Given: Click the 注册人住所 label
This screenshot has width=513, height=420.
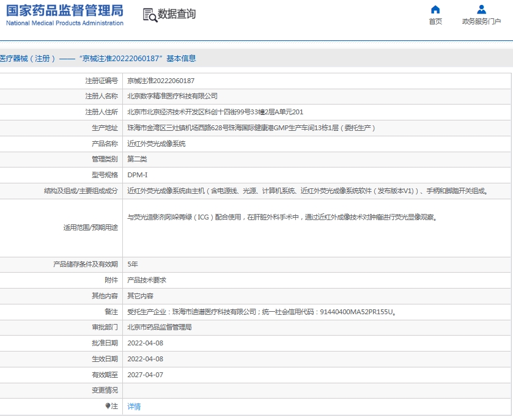Looking at the screenshot, I should 101,112.
